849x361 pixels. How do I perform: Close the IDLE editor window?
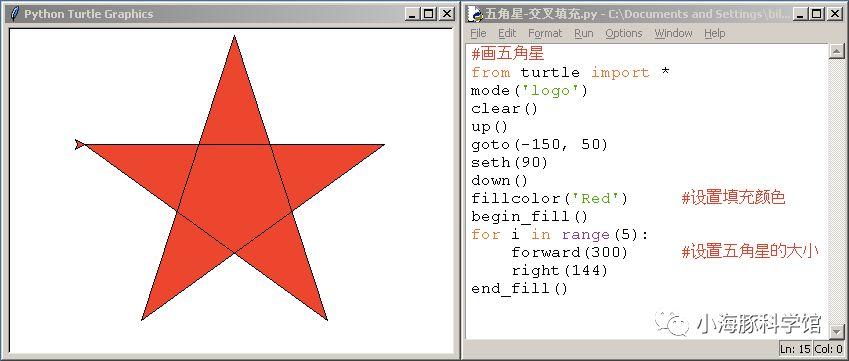(x=834, y=14)
